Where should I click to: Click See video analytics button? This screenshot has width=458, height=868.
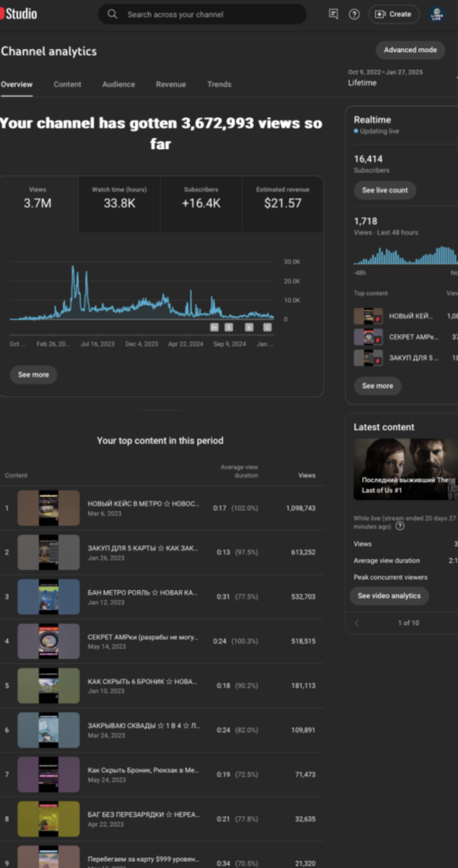[389, 596]
